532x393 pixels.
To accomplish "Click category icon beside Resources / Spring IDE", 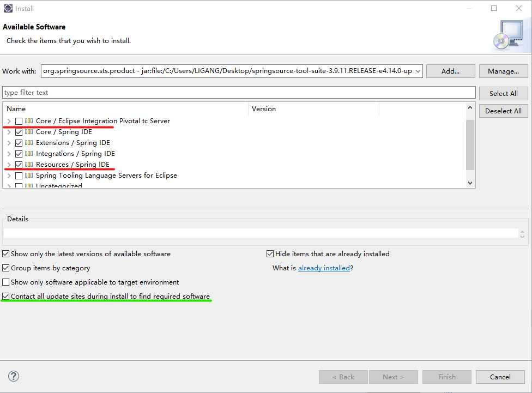I will click(x=29, y=164).
